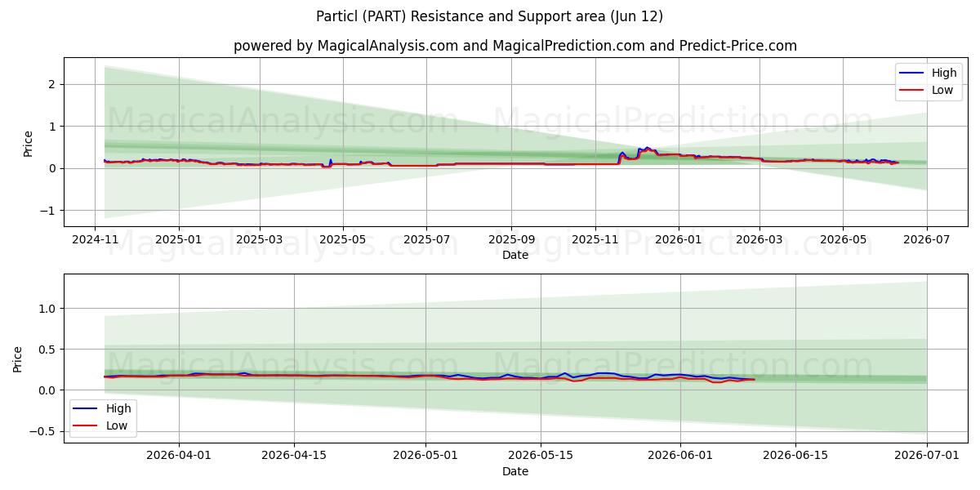Screen dimensions: 980x490
Task: Click the y-axis value '−1' in the top chart
Action: [47, 211]
